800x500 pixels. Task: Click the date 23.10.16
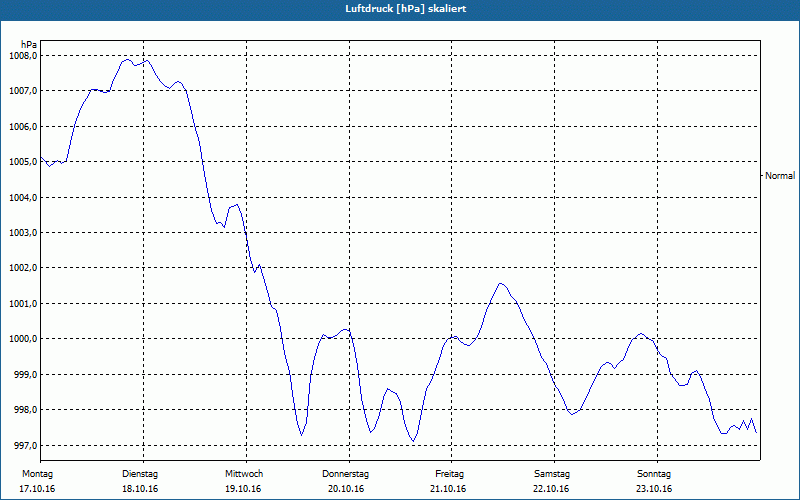654,489
